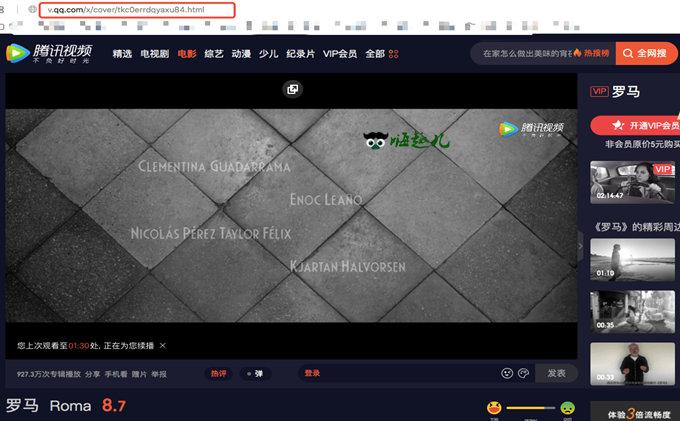Click the green sick dislike emoji

coord(567,408)
